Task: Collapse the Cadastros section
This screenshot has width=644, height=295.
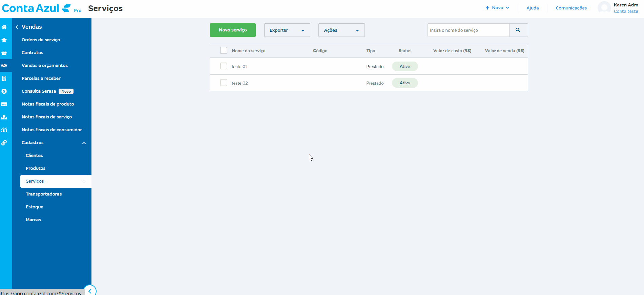Action: 84,143
